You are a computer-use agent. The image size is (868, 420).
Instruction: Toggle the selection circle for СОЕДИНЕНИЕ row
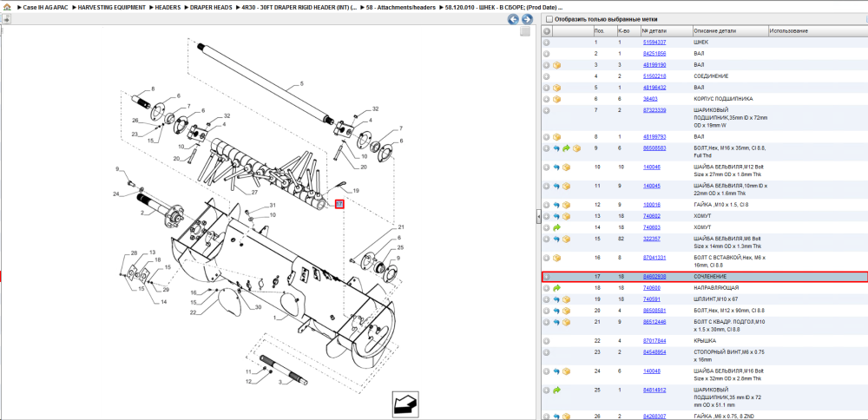click(546, 76)
